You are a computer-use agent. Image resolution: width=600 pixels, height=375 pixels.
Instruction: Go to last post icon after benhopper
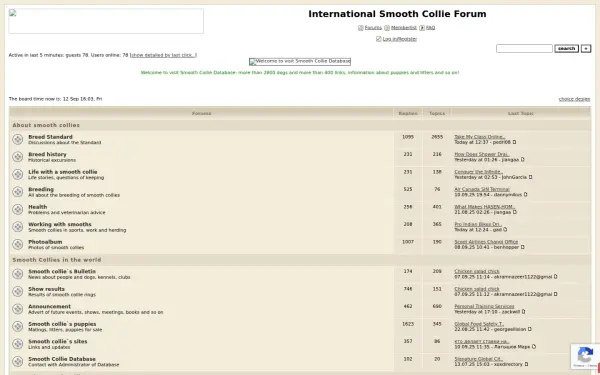(523, 248)
